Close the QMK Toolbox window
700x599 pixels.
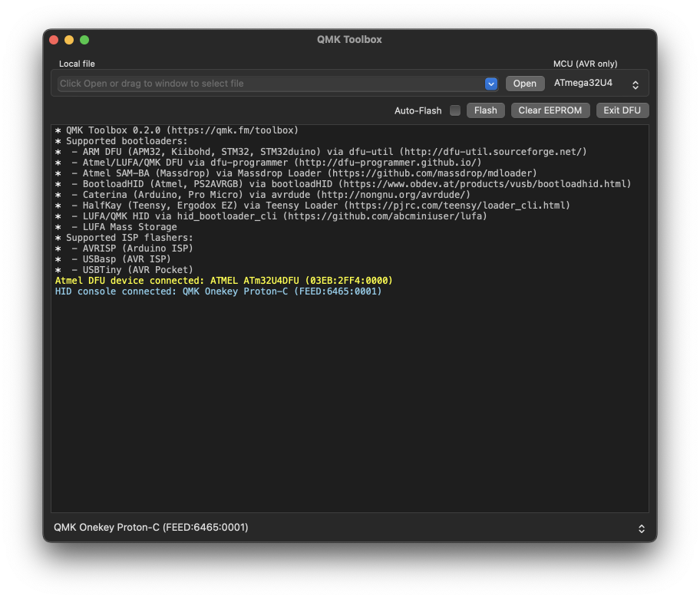click(x=54, y=40)
